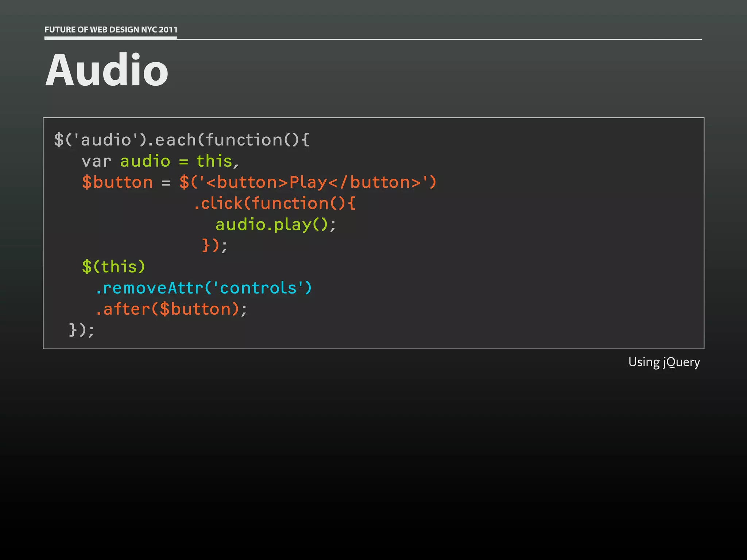Click the equals sign after $button
Viewport: 747px width, 560px height.
(166, 183)
